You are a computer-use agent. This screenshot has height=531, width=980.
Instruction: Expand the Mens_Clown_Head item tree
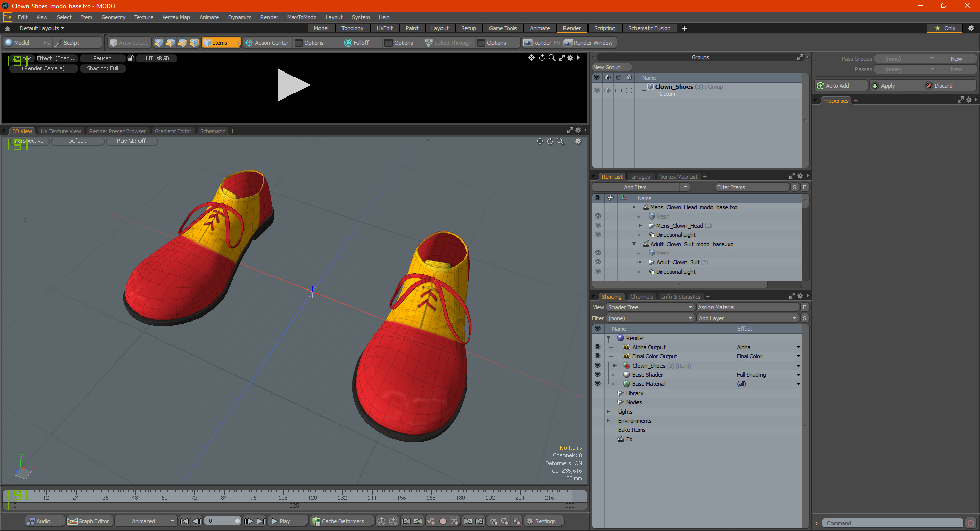pos(640,225)
